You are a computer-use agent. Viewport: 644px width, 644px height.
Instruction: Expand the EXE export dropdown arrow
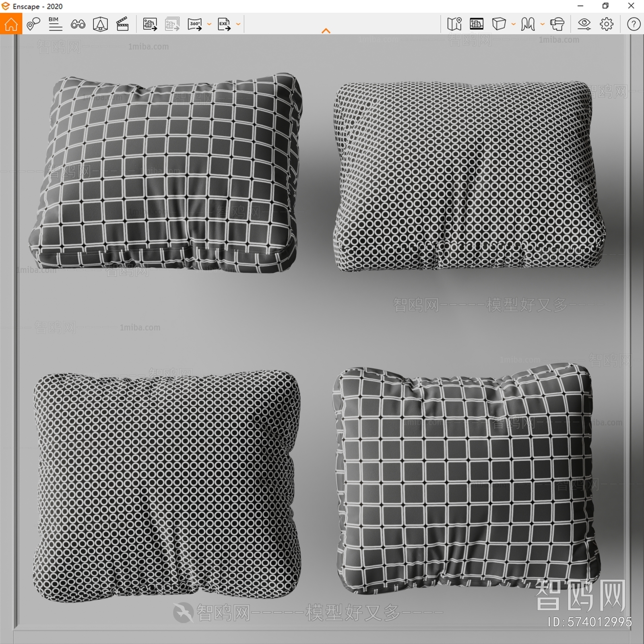[238, 24]
